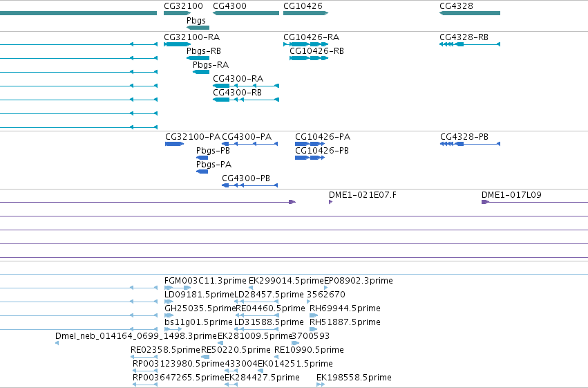Select the Pbgs gene label

point(196,21)
